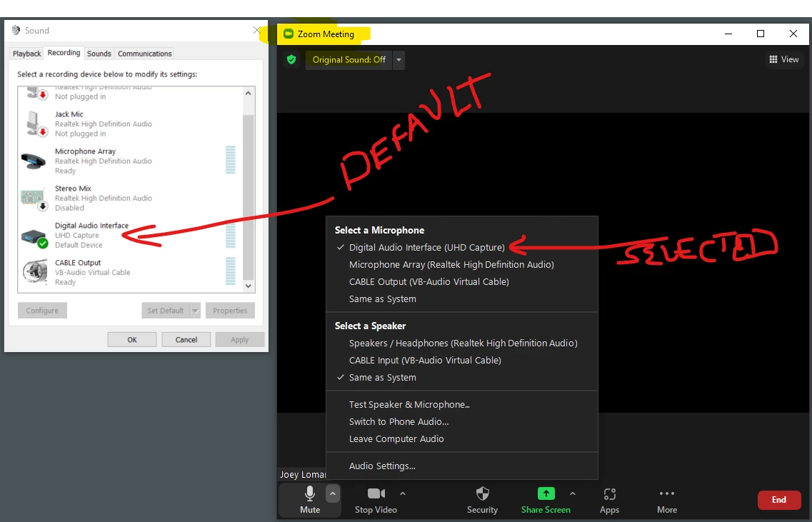Switch to Playback tab in Sound
The image size is (812, 522).
coord(27,54)
